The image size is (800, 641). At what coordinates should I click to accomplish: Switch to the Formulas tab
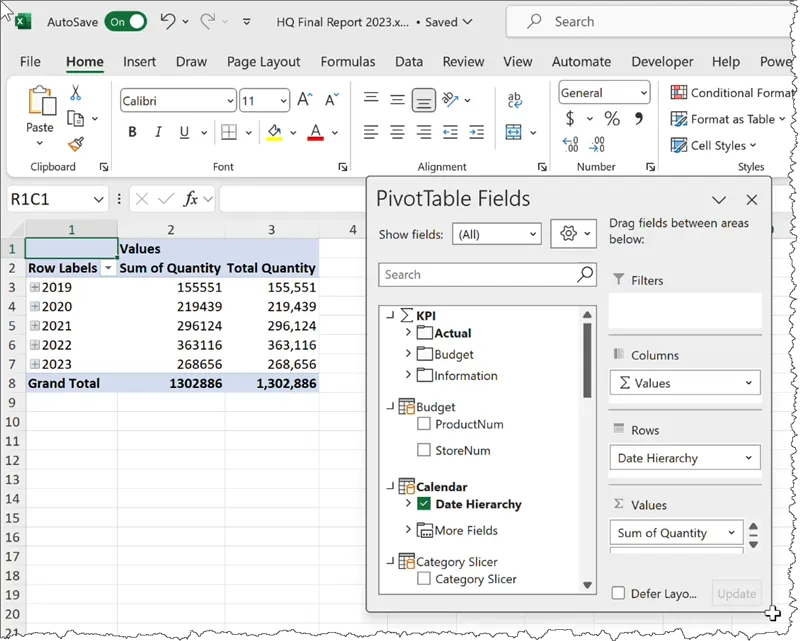pos(348,62)
